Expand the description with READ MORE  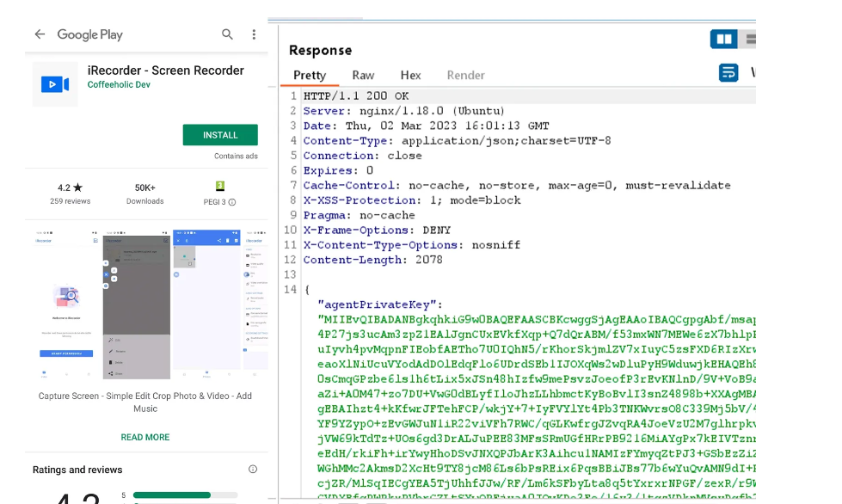pyautogui.click(x=145, y=437)
